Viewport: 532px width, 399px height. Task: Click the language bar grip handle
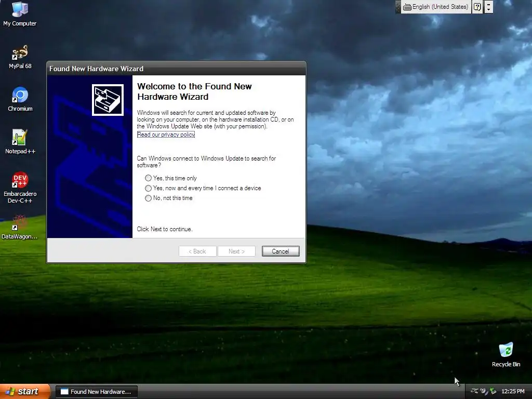(398, 7)
